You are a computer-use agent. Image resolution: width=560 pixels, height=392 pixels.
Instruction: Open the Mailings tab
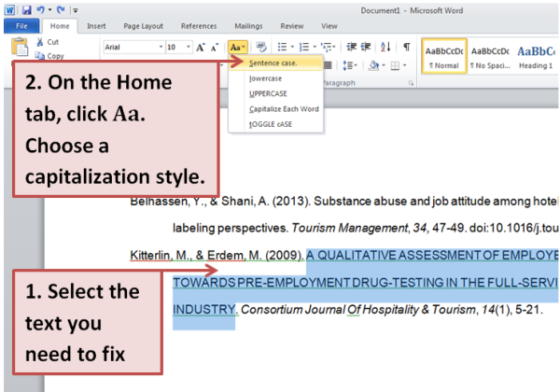click(x=248, y=26)
